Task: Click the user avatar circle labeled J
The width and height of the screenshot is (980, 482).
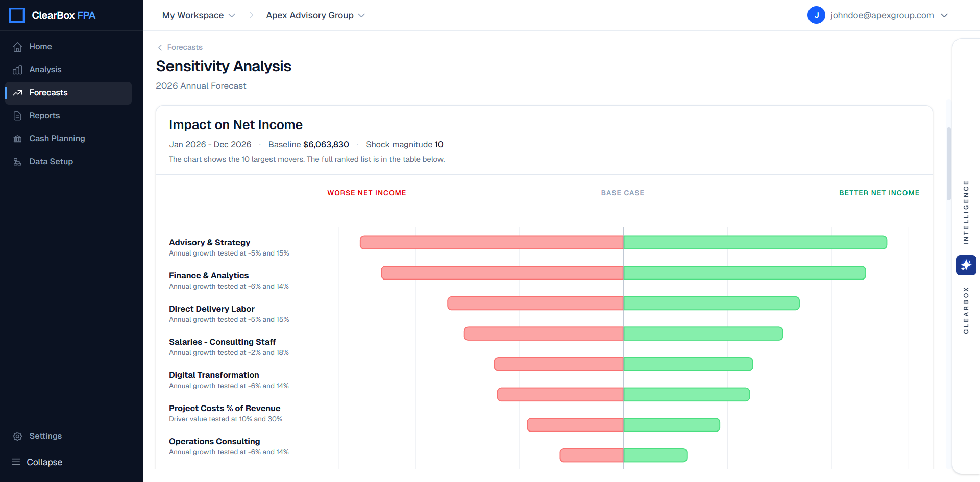Action: click(x=816, y=15)
